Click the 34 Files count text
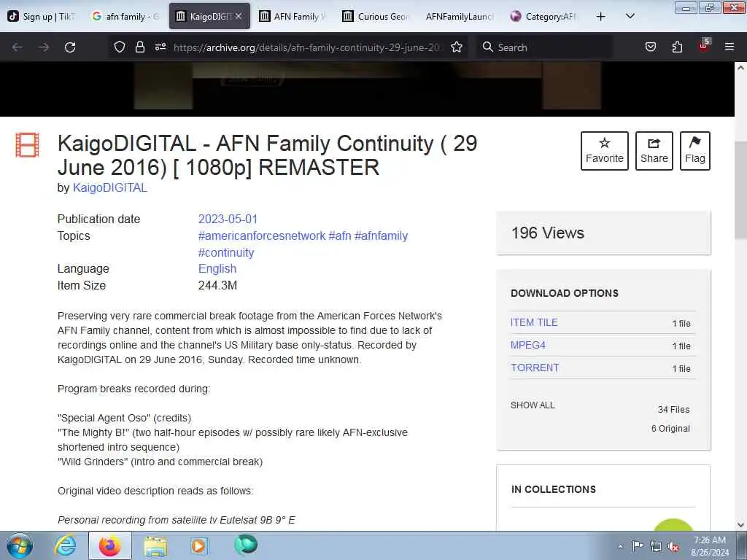The image size is (747, 560). 673,409
